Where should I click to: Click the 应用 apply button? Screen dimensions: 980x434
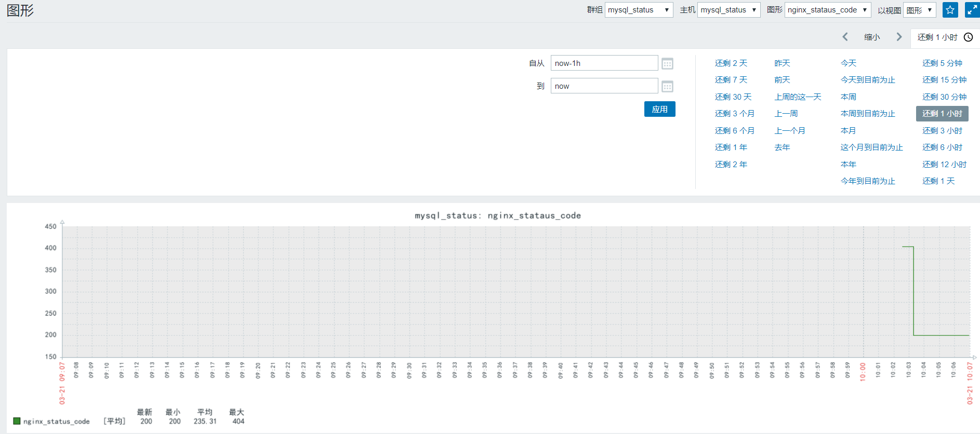point(660,109)
